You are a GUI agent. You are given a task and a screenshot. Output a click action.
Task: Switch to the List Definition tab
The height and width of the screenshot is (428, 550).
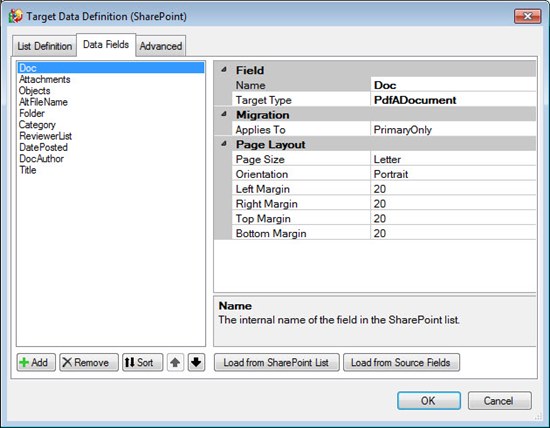[x=45, y=46]
